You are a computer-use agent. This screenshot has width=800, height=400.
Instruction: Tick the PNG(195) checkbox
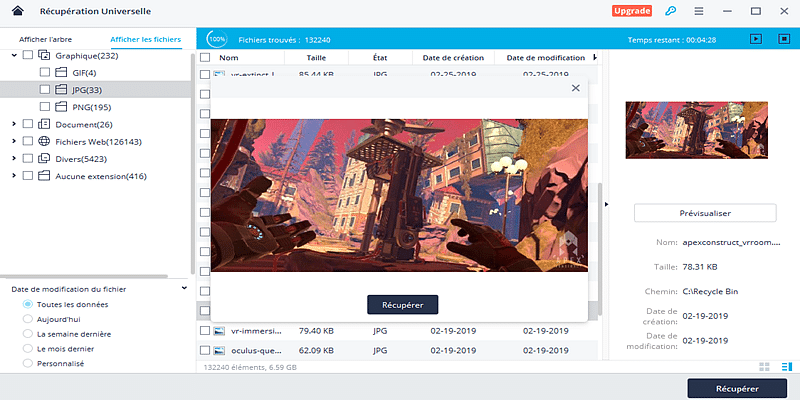(45, 107)
